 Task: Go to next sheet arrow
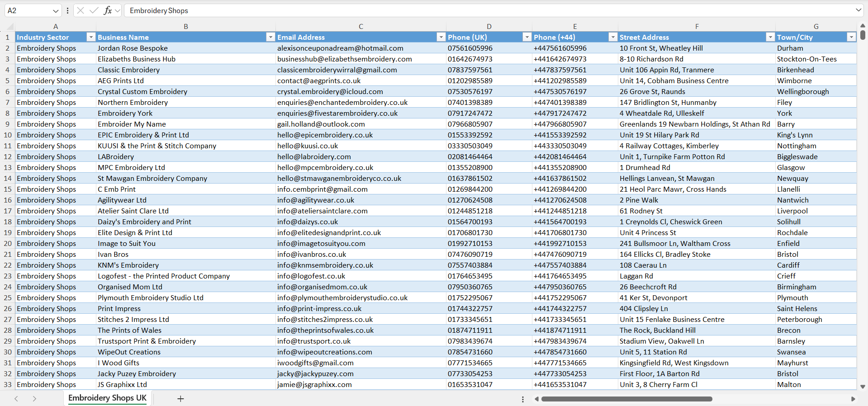34,398
